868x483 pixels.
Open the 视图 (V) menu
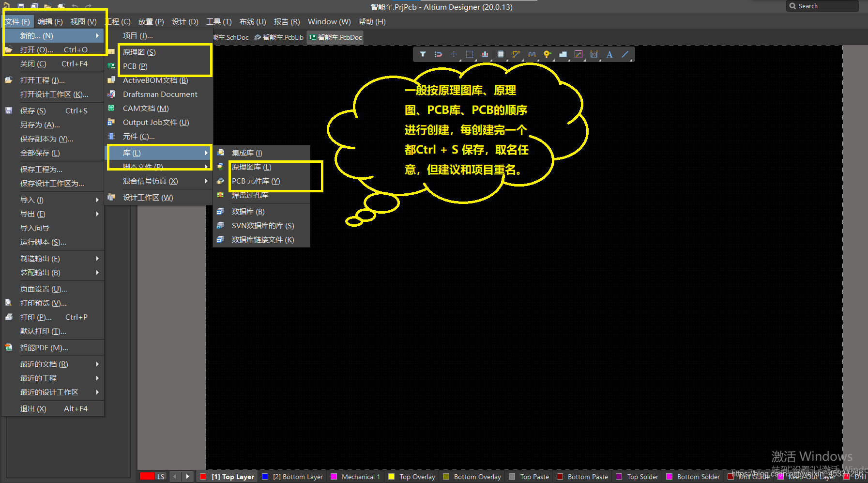click(83, 21)
